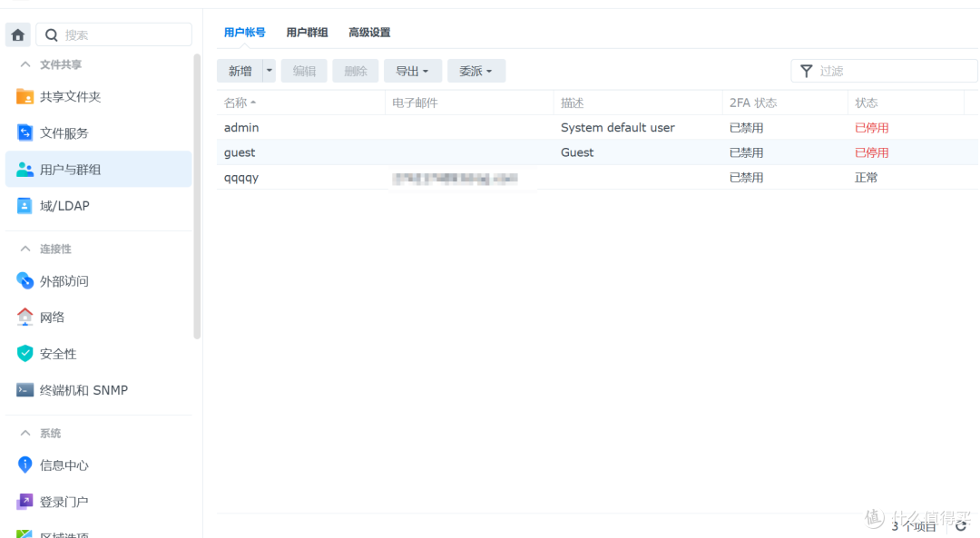Click the filter funnel icon
Screen dimensions: 980x538
point(807,71)
